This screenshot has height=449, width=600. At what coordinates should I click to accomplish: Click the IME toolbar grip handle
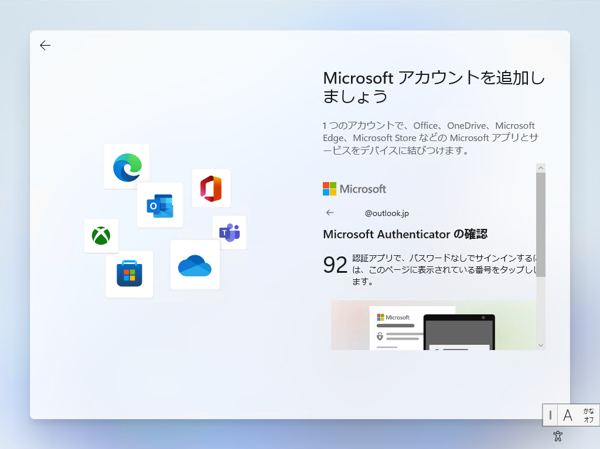[x=550, y=415]
